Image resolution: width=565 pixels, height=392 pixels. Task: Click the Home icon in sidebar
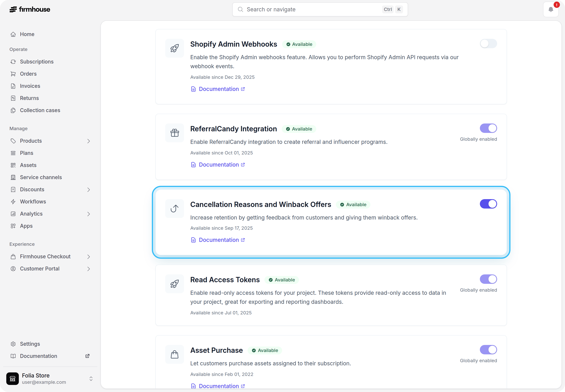coord(13,34)
